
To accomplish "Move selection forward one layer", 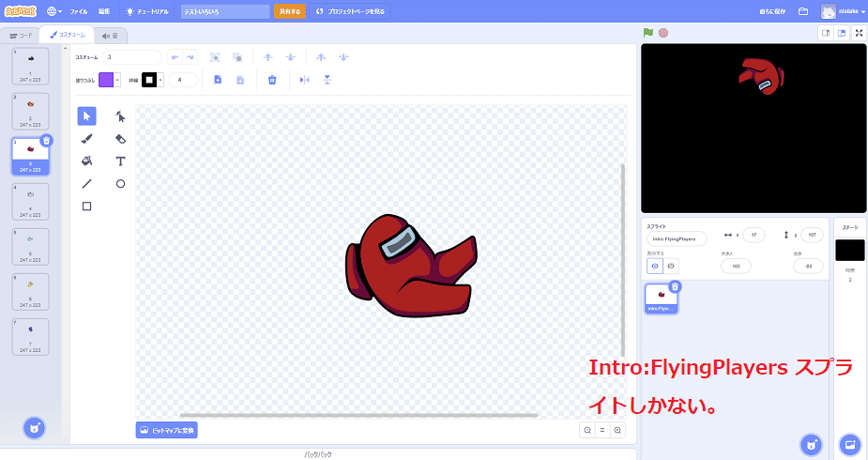I will point(268,57).
